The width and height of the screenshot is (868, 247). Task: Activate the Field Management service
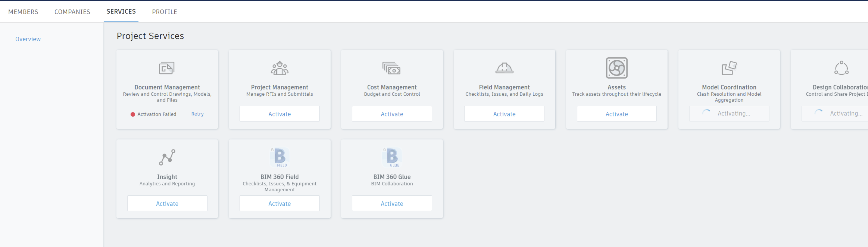[504, 114]
